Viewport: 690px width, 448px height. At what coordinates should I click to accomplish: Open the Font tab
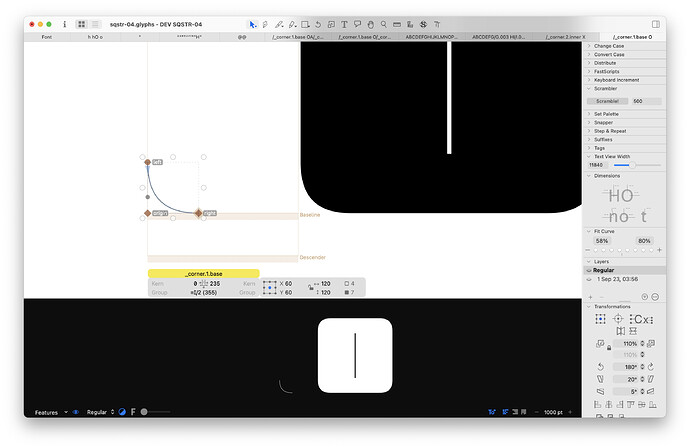pos(47,37)
